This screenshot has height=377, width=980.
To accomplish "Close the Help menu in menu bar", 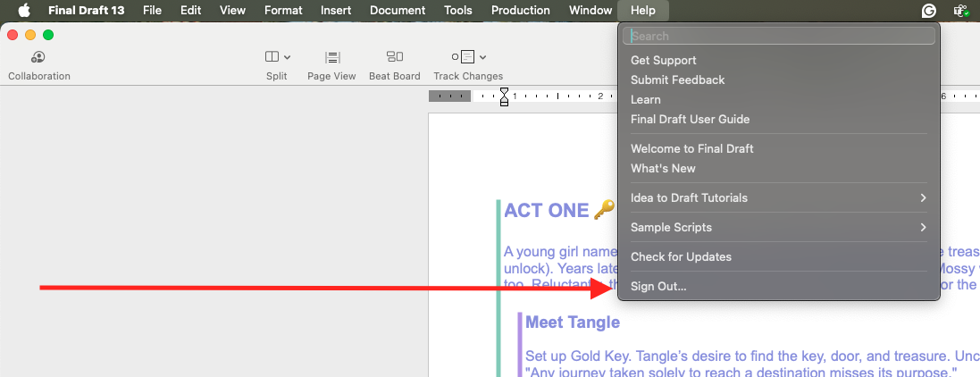I will 643,10.
